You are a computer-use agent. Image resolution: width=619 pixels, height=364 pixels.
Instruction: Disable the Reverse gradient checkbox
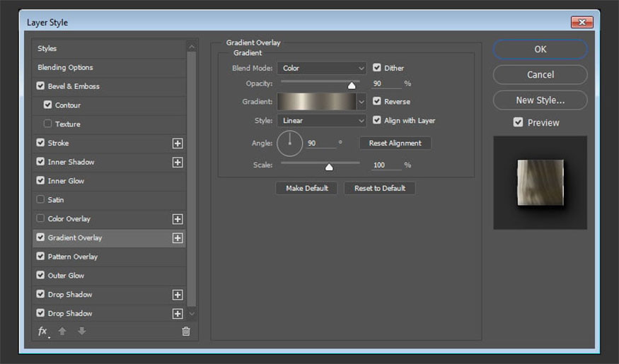pos(377,101)
